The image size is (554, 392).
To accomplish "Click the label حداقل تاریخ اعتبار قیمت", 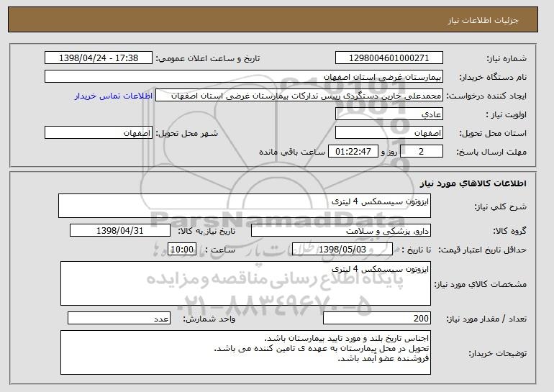I will [x=482, y=250].
